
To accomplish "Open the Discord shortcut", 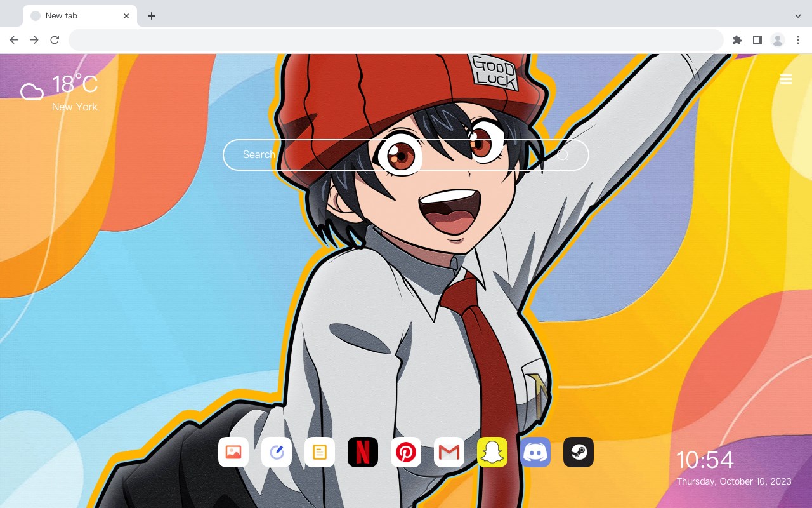I will pyautogui.click(x=535, y=452).
